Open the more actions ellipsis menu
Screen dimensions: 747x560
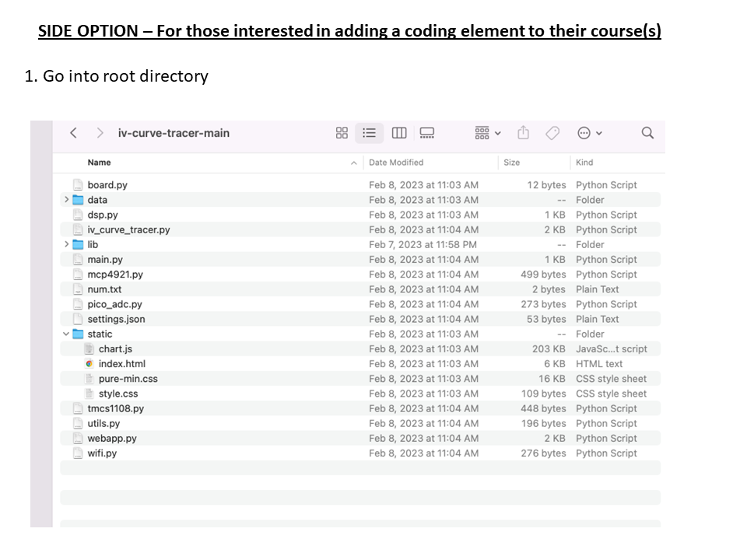(589, 133)
